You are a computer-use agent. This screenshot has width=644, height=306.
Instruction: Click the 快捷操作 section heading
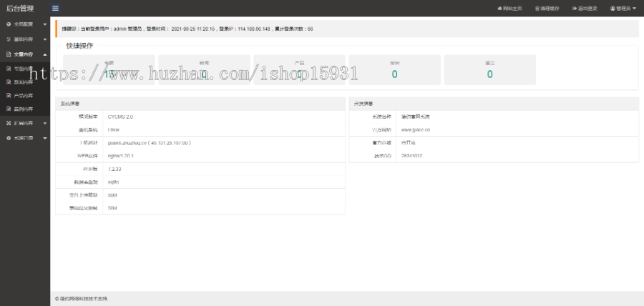point(79,46)
